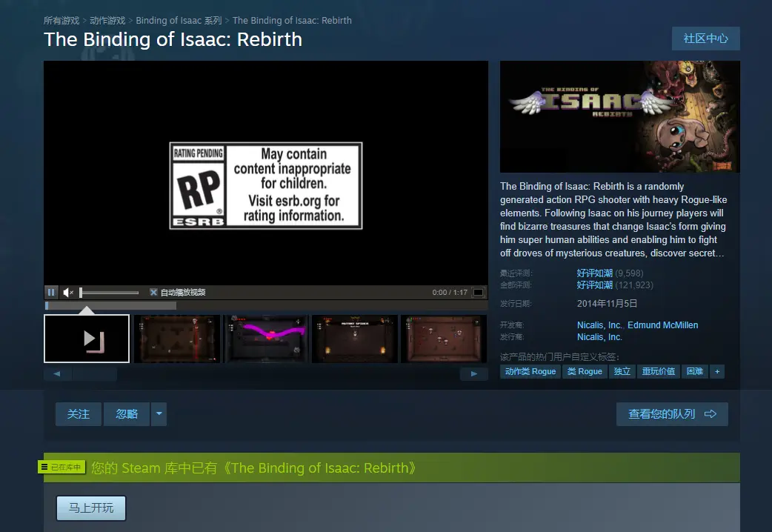Click the 已在库中 library badge

(62, 467)
